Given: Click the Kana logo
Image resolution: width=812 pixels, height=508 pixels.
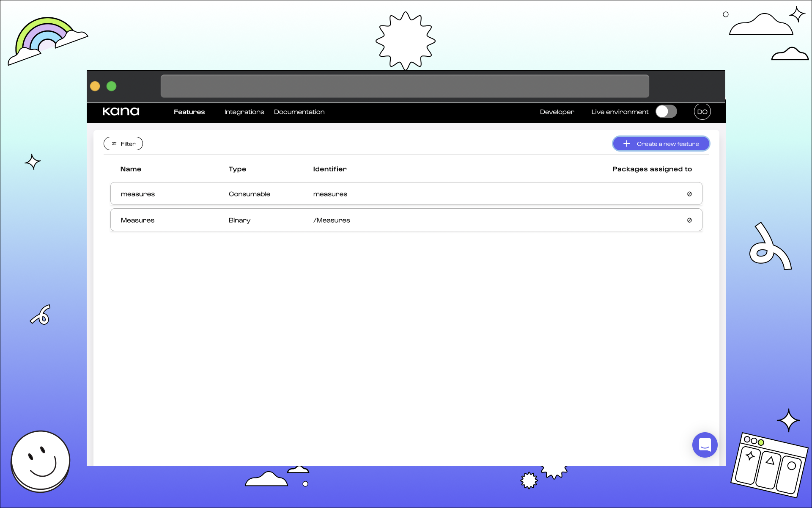Looking at the screenshot, I should click(x=121, y=111).
